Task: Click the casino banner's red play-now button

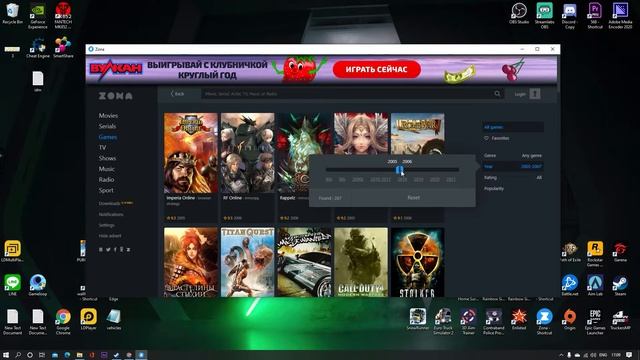Action: pyautogui.click(x=376, y=69)
